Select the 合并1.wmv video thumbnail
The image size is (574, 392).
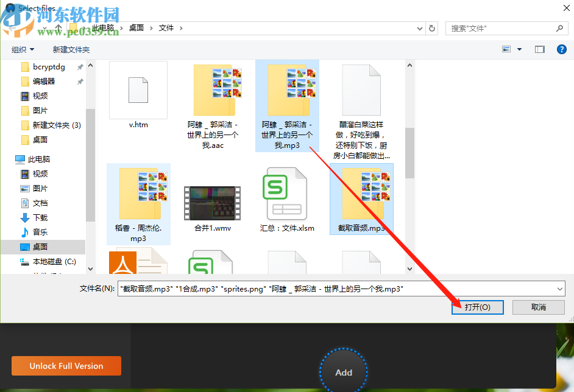pyautogui.click(x=212, y=203)
